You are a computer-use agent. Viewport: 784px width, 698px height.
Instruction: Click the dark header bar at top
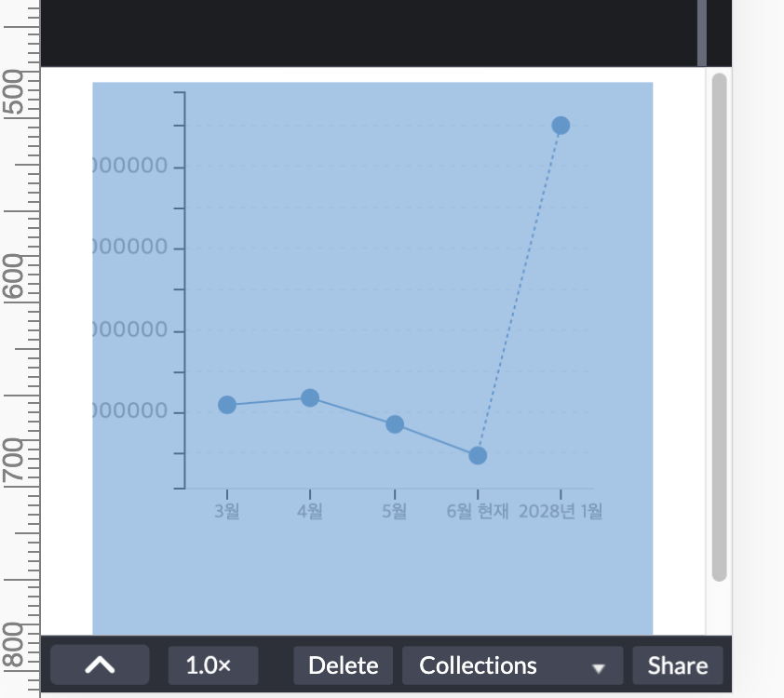click(x=372, y=33)
